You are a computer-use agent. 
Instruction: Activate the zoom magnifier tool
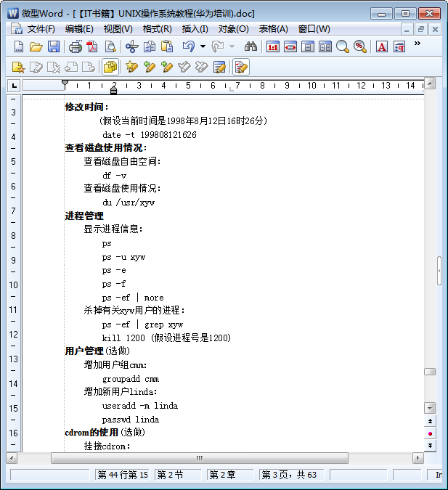(343, 47)
